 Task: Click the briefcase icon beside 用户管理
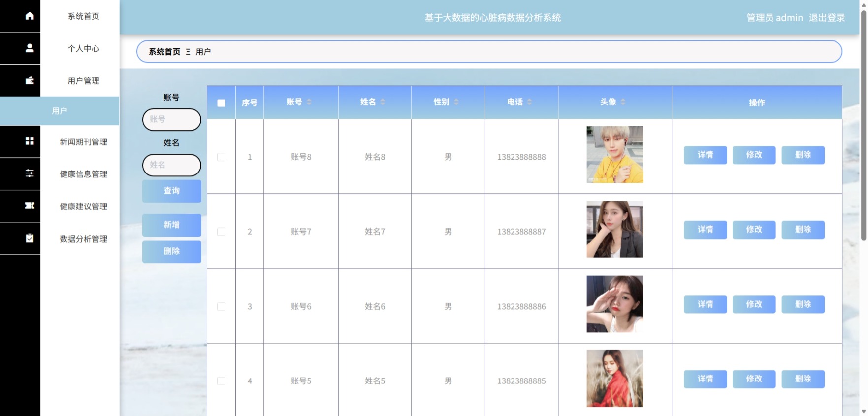pos(30,80)
